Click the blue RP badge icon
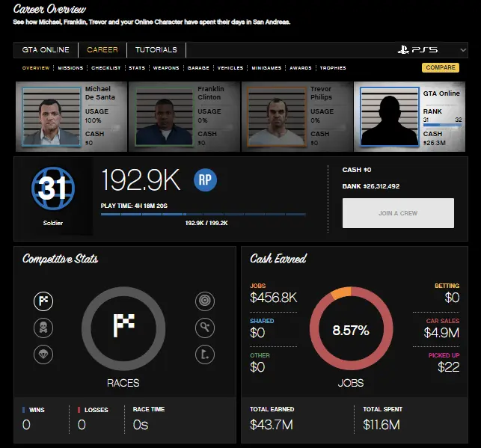Screen dimensions: 481x448 tap(206, 179)
